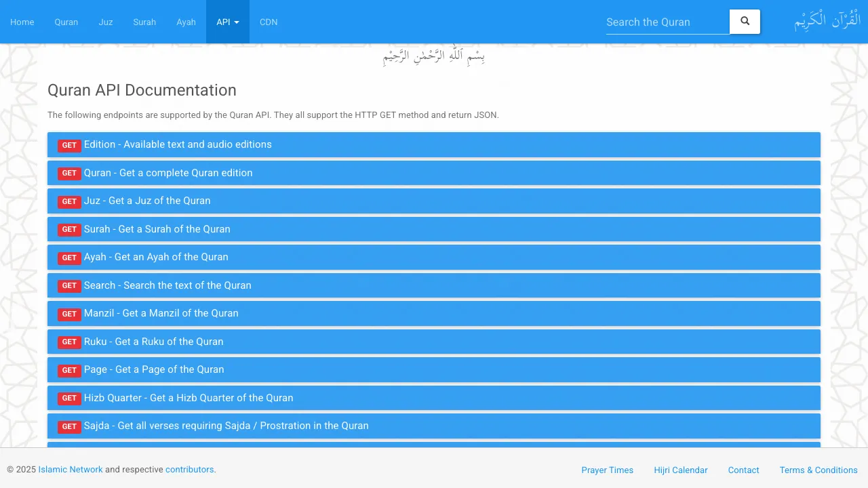Screen dimensions: 868x488
Task: Click the Bismillah Arabic calligraphy text
Action: pyautogui.click(x=434, y=56)
